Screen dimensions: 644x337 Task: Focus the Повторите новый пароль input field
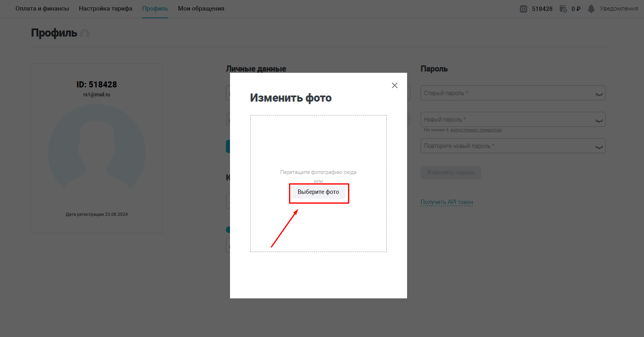pyautogui.click(x=513, y=146)
